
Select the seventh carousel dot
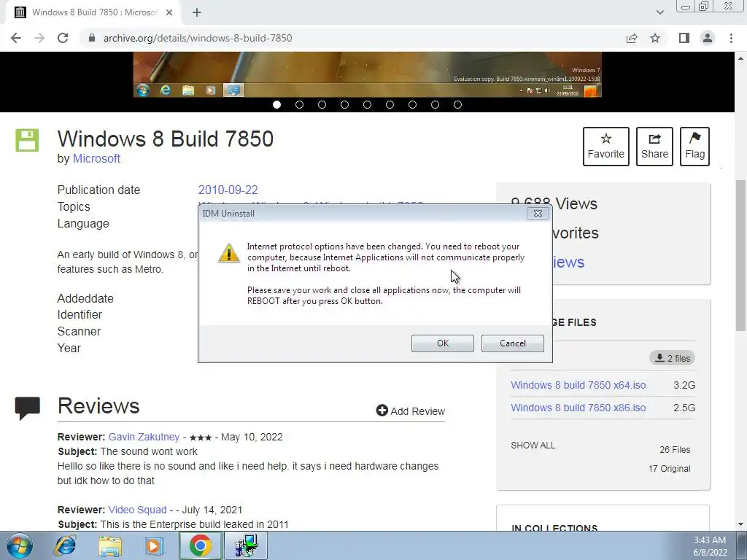pyautogui.click(x=413, y=105)
